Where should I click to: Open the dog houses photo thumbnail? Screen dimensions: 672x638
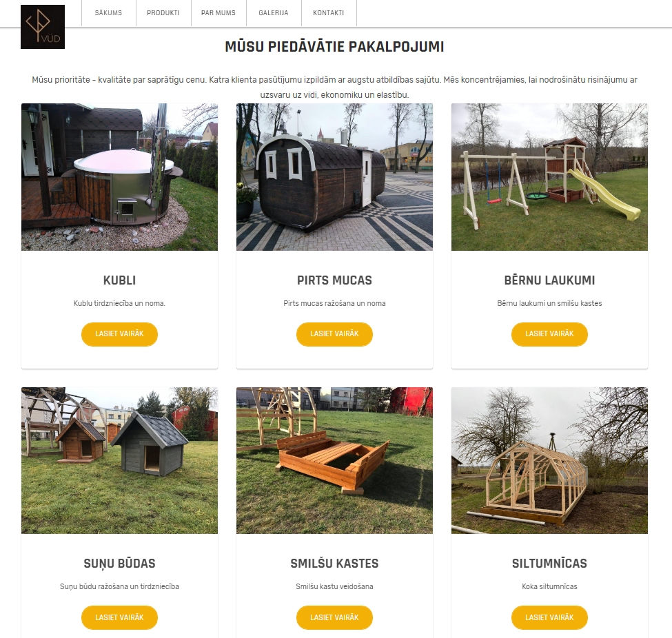coord(119,461)
